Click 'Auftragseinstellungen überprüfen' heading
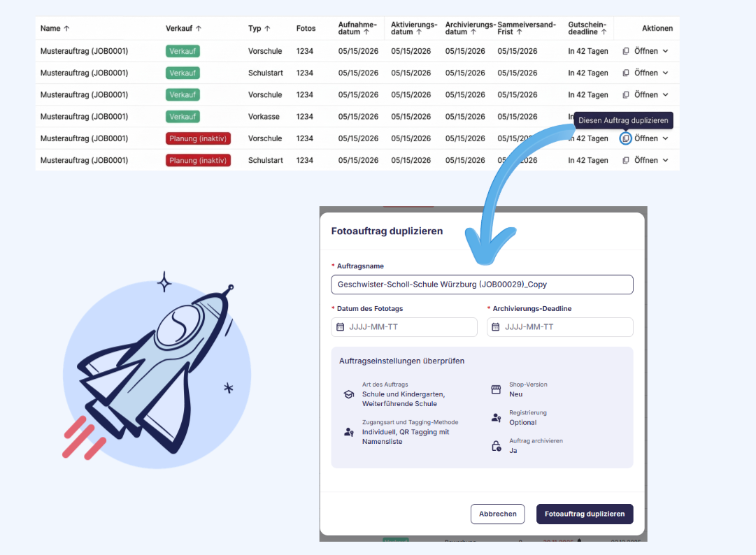 [x=401, y=361]
